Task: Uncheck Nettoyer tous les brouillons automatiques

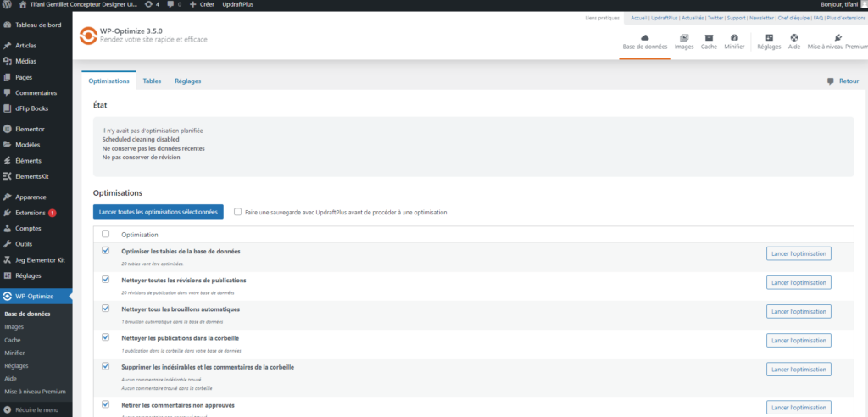Action: (105, 309)
